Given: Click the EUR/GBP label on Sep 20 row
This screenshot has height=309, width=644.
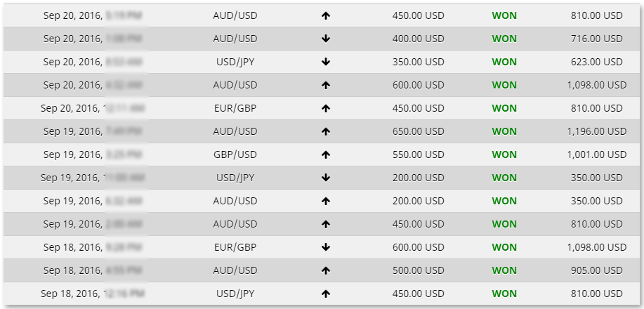Looking at the screenshot, I should (235, 108).
